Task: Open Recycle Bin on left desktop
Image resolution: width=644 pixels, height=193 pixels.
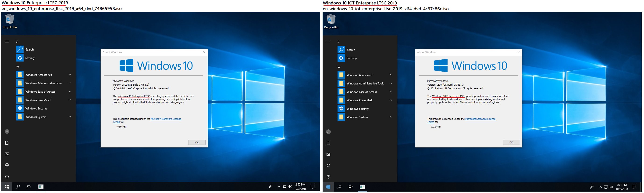Action: pyautogui.click(x=10, y=22)
